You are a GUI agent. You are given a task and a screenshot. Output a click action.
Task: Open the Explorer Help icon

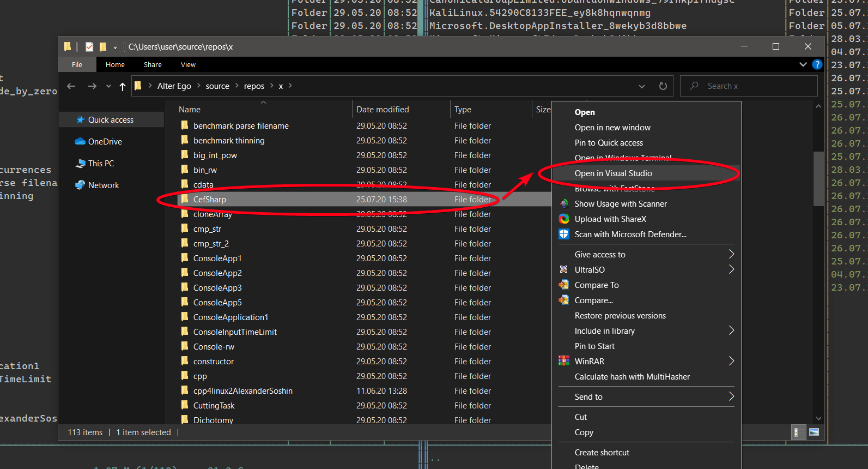point(817,64)
